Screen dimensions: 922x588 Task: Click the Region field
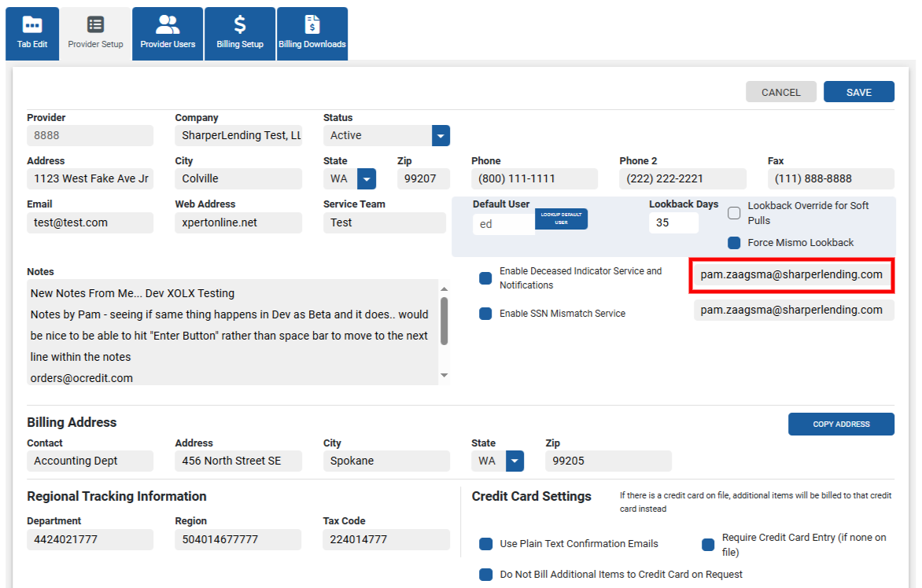238,539
